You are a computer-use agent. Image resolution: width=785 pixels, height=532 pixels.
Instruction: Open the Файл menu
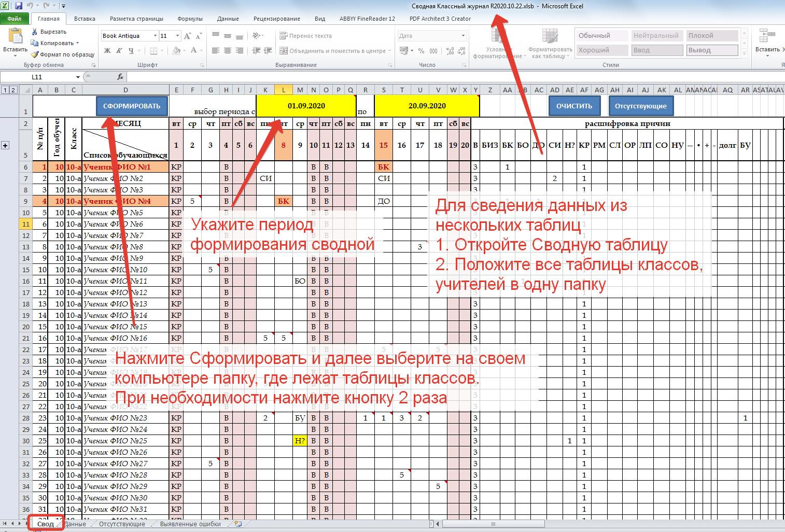14,19
